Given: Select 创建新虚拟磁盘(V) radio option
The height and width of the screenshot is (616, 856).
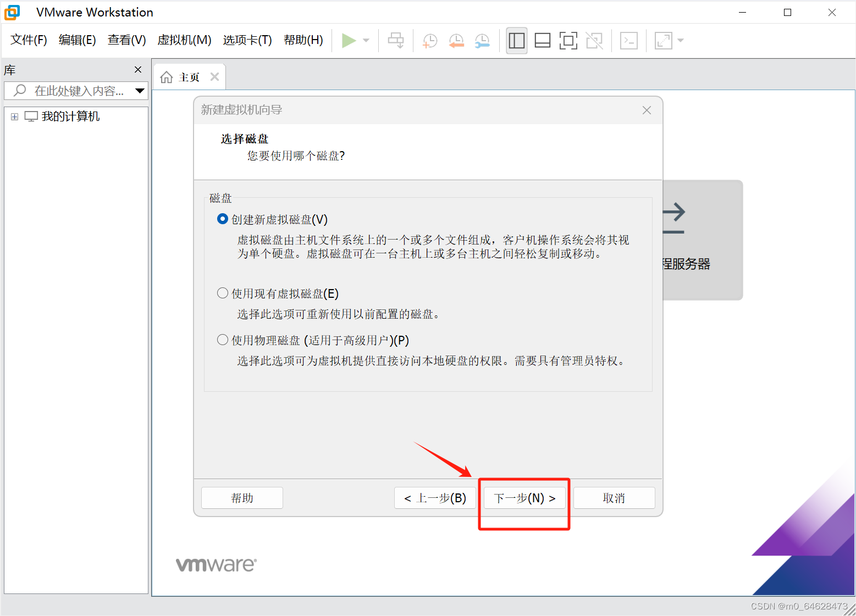Looking at the screenshot, I should tap(223, 219).
